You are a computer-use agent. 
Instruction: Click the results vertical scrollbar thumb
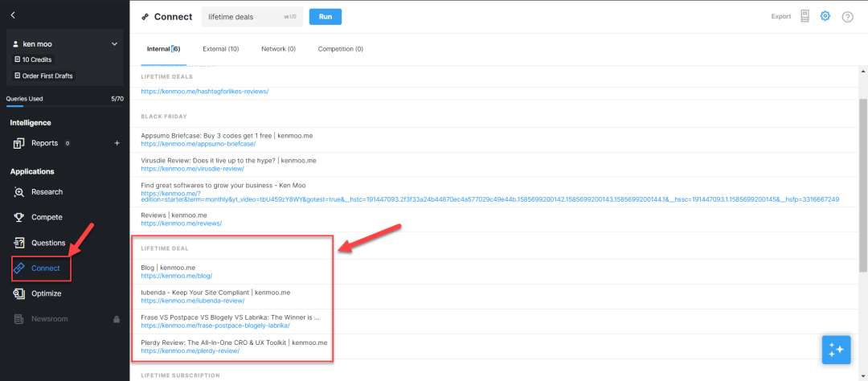[x=862, y=186]
